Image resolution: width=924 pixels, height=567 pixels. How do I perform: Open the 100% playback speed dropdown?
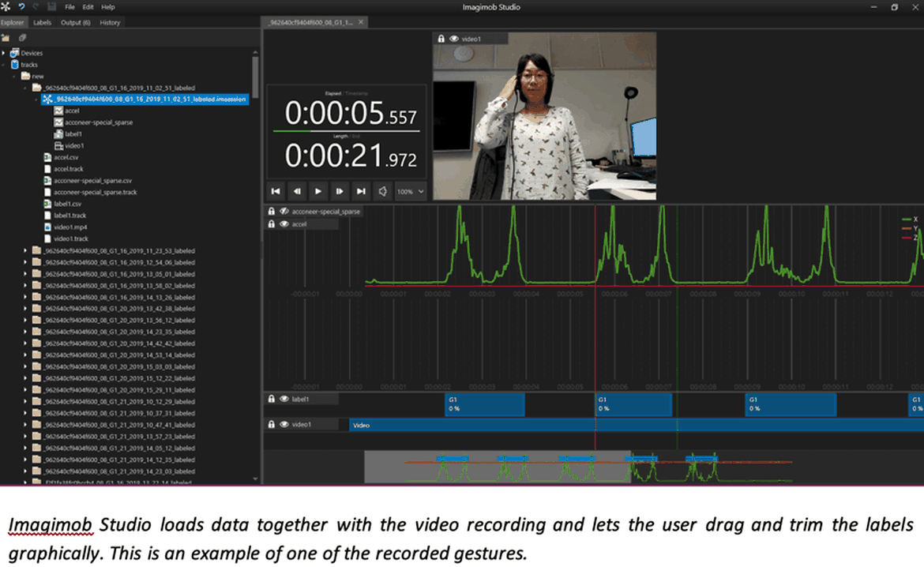(x=410, y=192)
